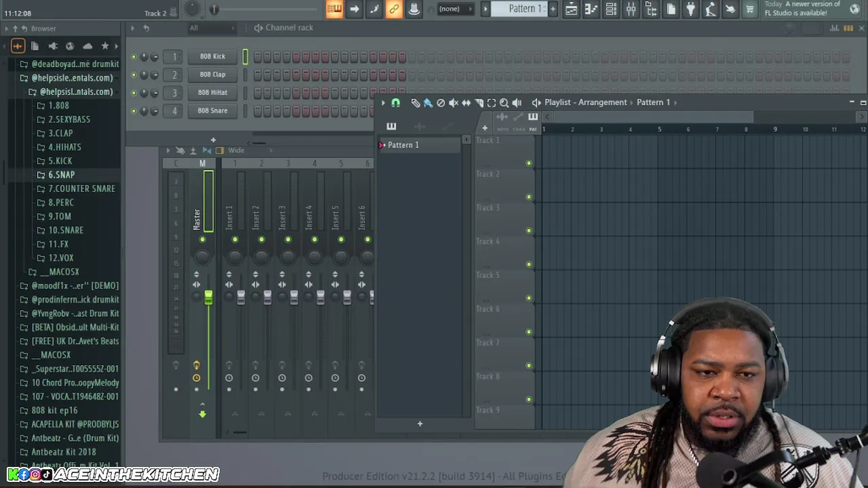The height and width of the screenshot is (488, 868).
Task: Click the Master track pan knob
Action: point(202,257)
